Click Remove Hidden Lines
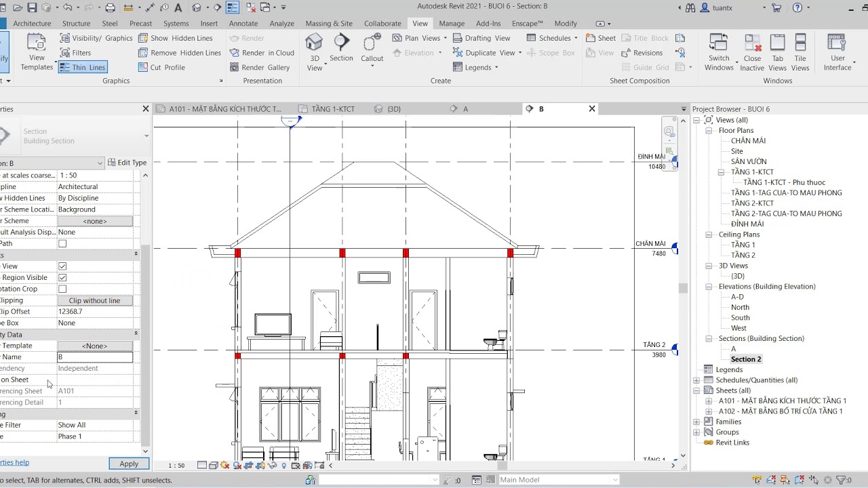This screenshot has height=488, width=868. pos(180,53)
